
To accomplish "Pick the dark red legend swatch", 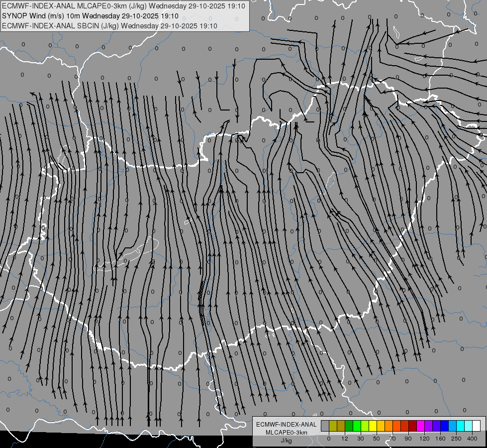I will point(412,426).
